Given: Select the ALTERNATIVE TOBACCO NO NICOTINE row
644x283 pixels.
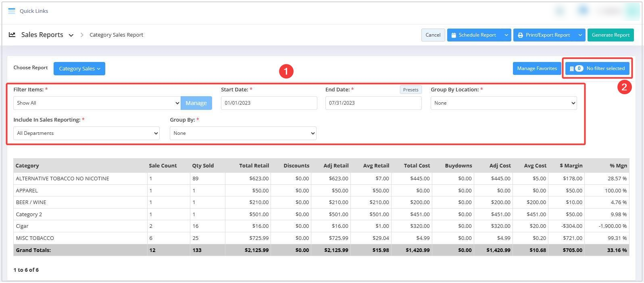Looking at the screenshot, I should pos(321,178).
